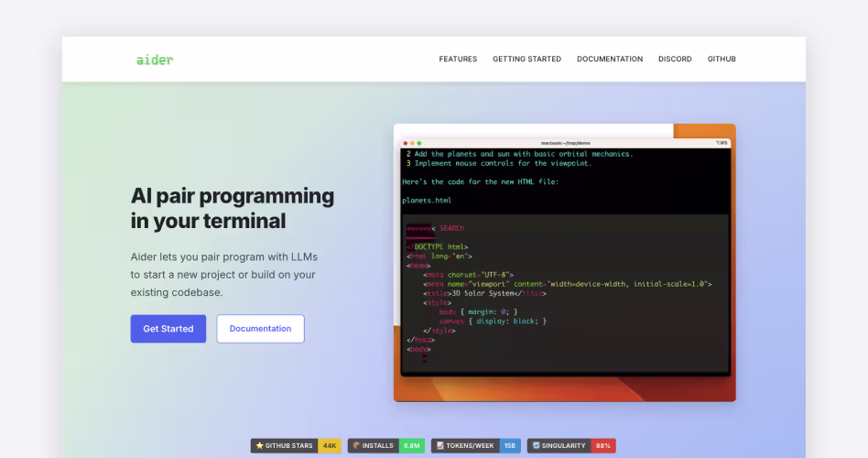This screenshot has width=868, height=458.
Task: Click the heading 'AI pair programming in your terminal'
Action: [x=233, y=208]
